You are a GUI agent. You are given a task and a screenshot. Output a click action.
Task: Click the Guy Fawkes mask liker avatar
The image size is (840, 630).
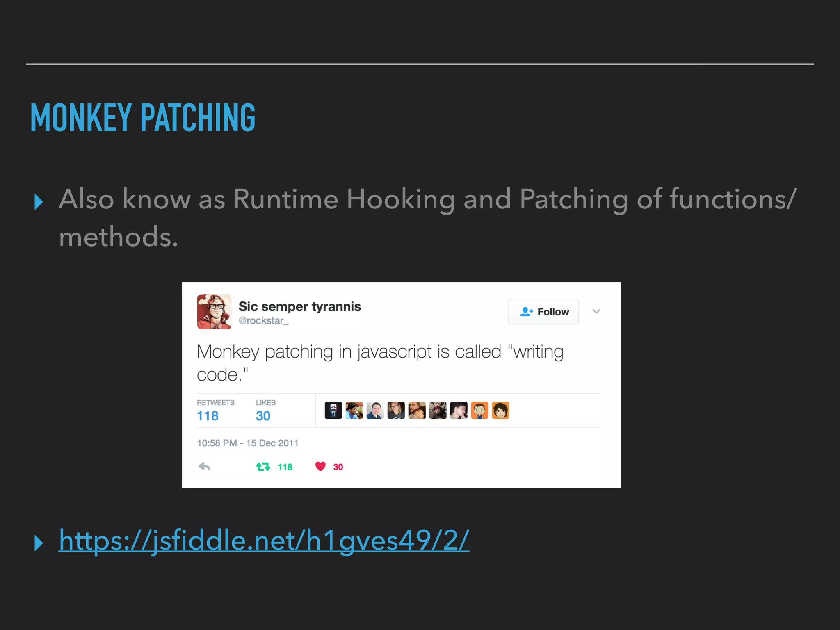point(333,410)
